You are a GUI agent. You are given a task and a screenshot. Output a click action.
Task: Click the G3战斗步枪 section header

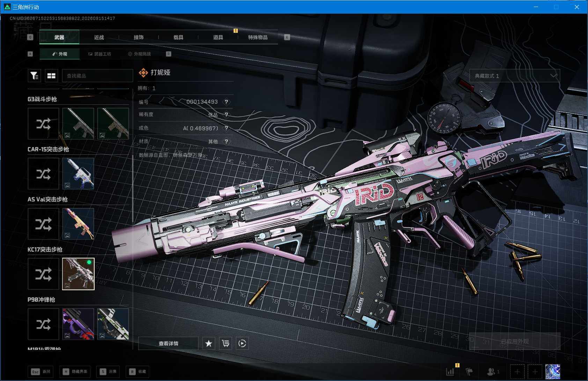(42, 99)
